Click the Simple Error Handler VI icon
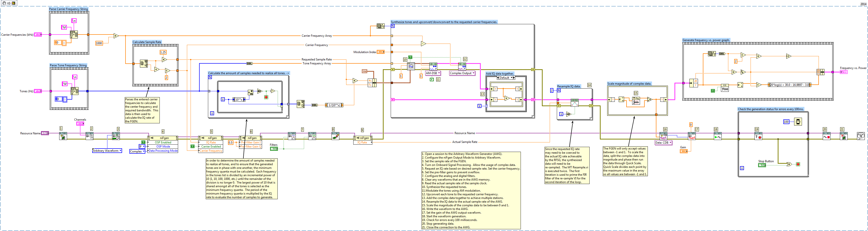 pyautogui.click(x=861, y=136)
